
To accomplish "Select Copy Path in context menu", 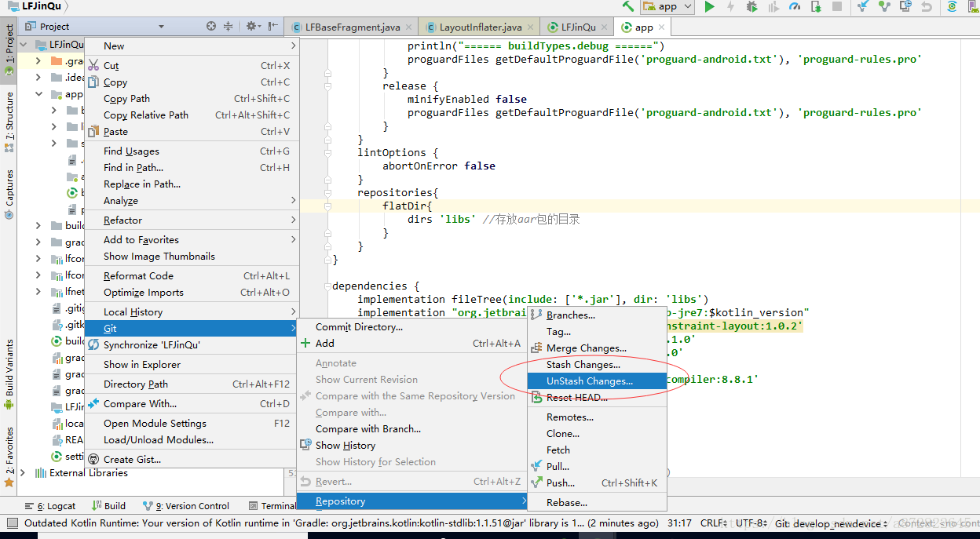I will click(192, 98).
